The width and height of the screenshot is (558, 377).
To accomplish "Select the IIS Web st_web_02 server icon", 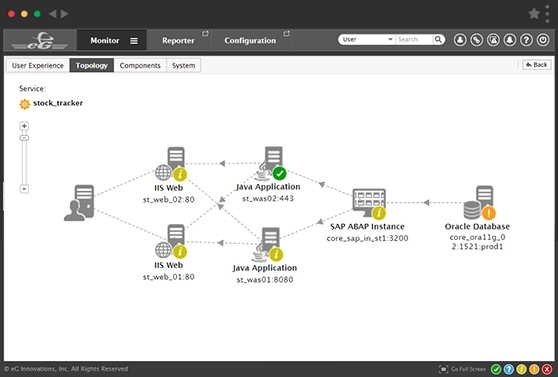I will [171, 164].
